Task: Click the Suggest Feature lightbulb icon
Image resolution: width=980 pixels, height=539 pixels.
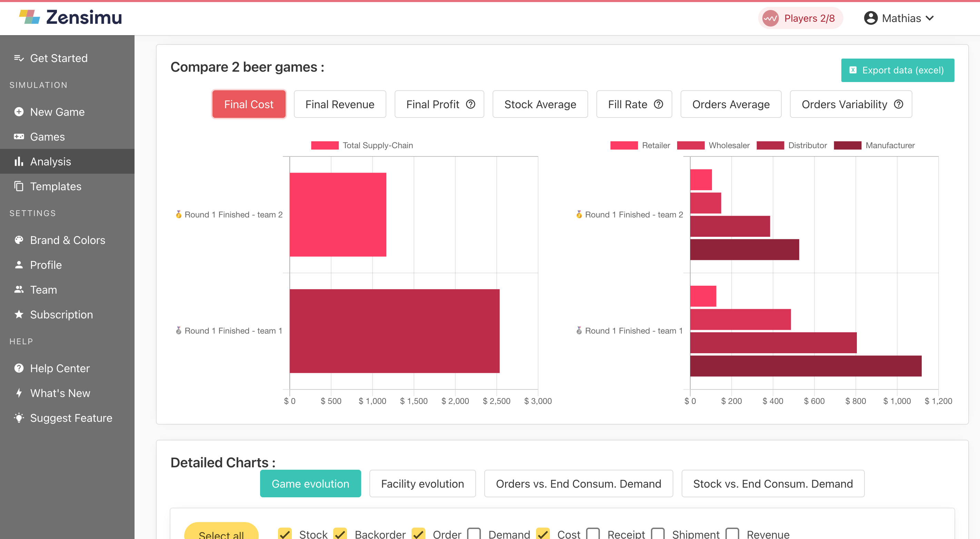Action: coord(19,417)
